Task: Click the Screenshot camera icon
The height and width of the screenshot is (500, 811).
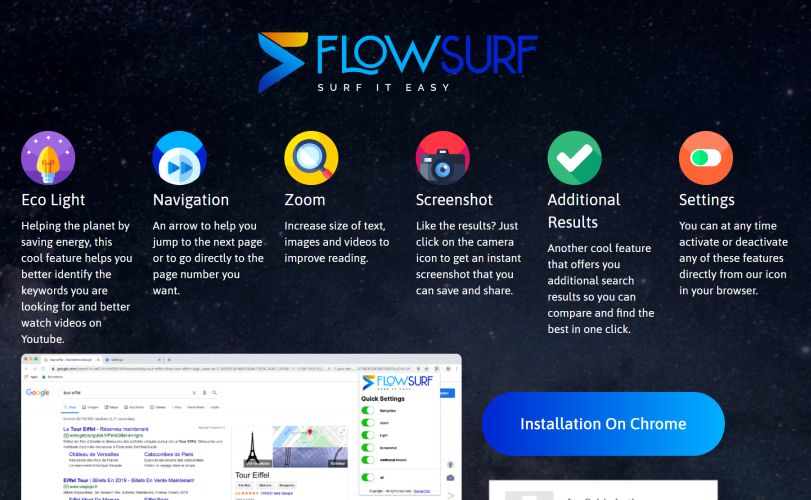Action: [443, 158]
